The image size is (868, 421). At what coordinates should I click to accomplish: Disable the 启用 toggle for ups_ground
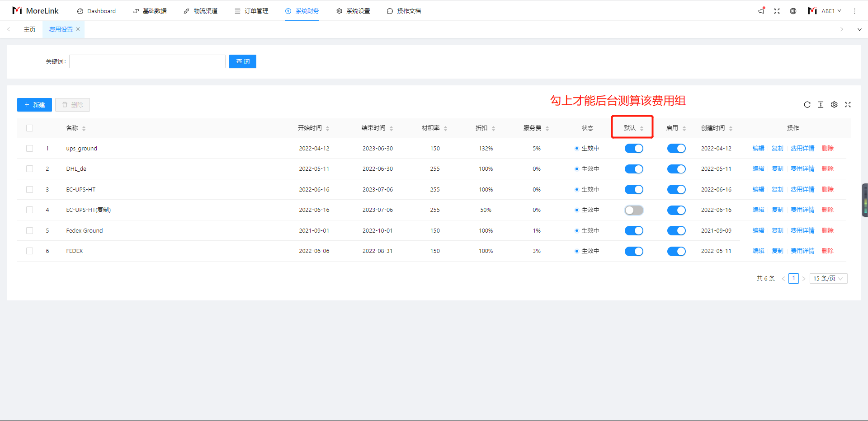pyautogui.click(x=676, y=149)
